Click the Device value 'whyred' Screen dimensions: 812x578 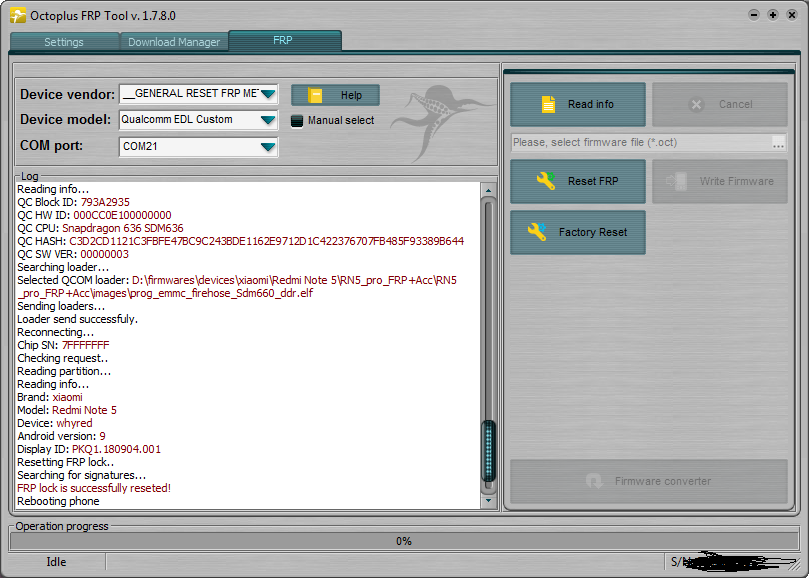click(x=74, y=423)
